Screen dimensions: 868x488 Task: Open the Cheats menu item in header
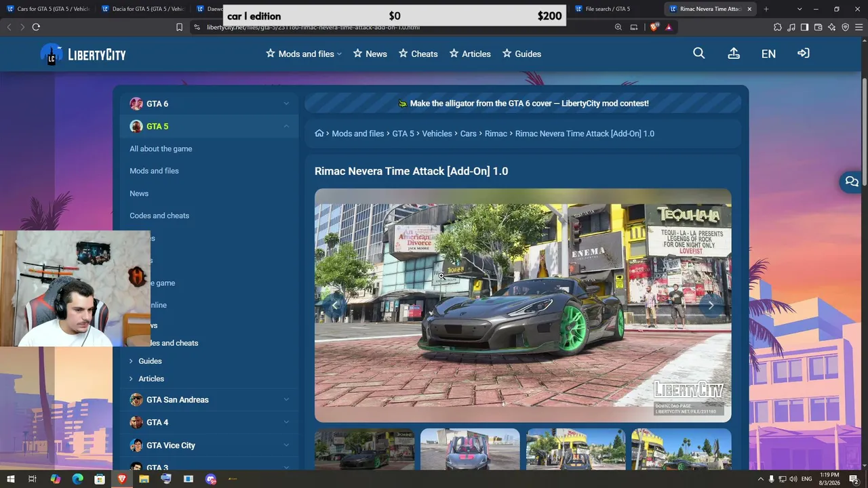tap(418, 54)
